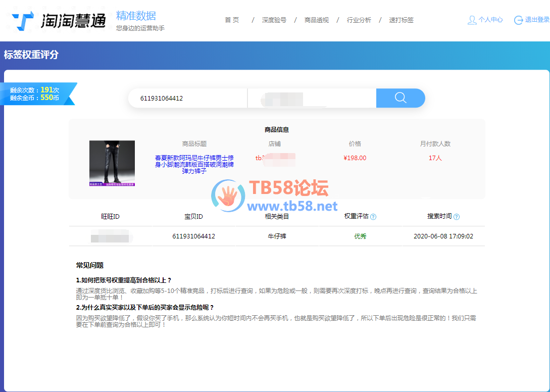Click the blurred second search input field

coord(311,99)
